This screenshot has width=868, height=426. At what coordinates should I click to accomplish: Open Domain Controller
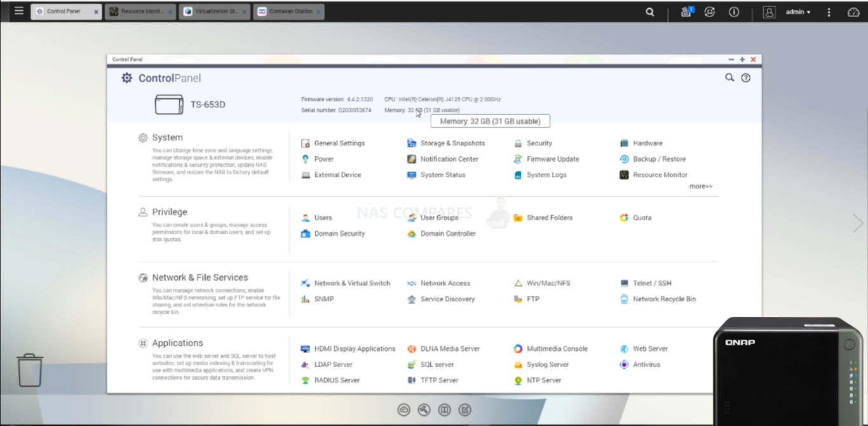(x=442, y=234)
